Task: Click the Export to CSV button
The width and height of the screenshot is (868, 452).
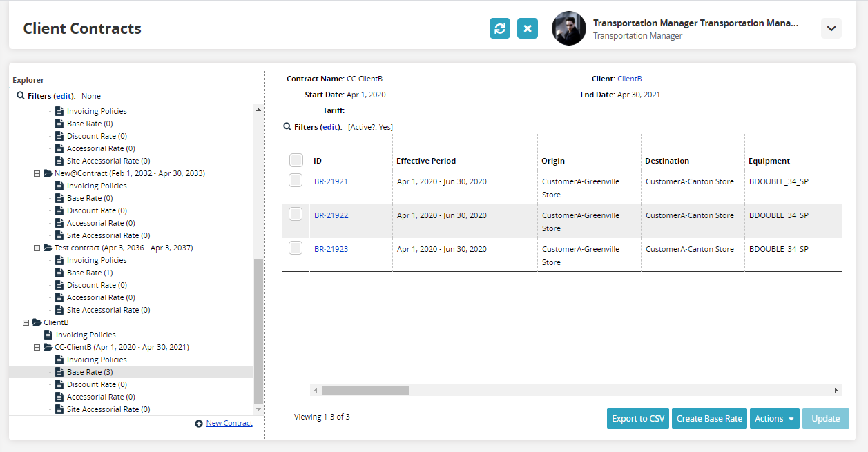Action: tap(637, 418)
